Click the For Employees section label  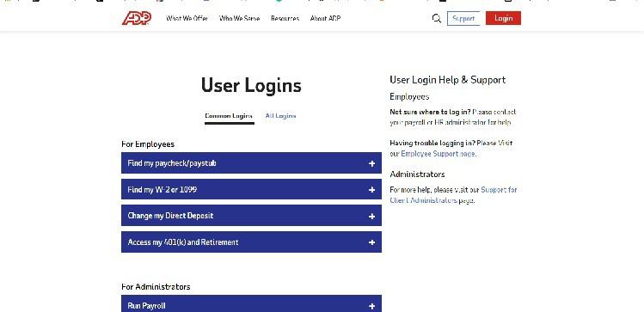coord(148,144)
